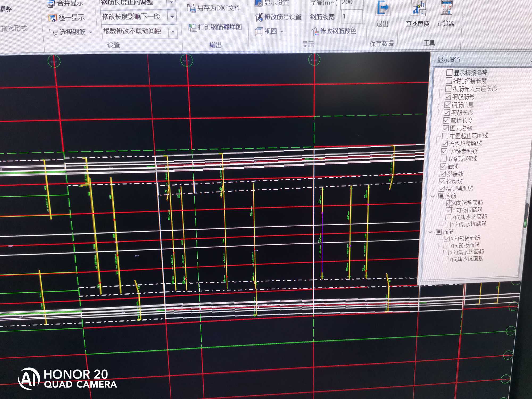Open the 修改长度影响下一段 dropdown

[172, 17]
